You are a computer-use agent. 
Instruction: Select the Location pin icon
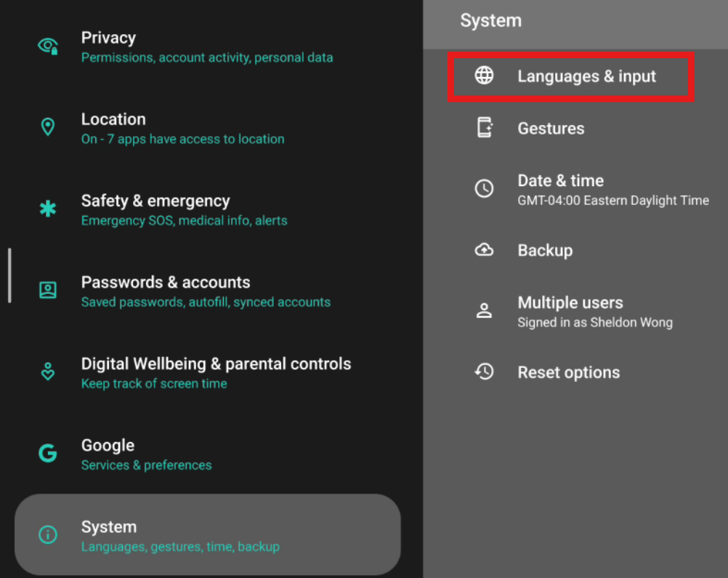[48, 127]
